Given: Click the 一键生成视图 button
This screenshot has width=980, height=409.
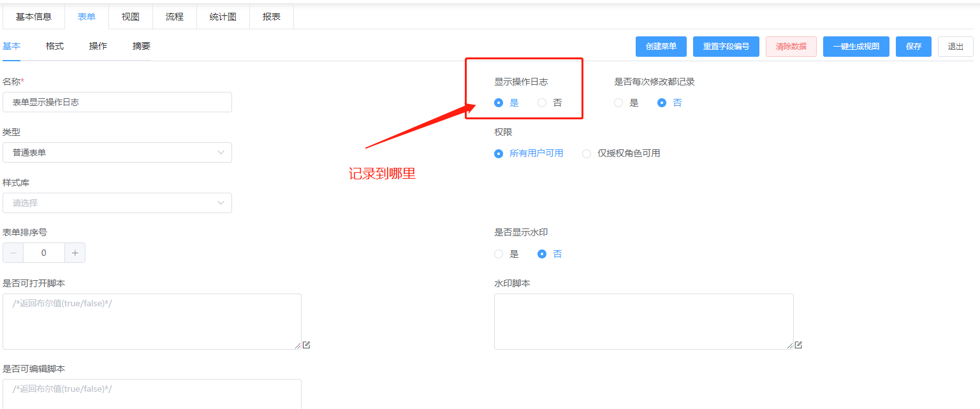Looking at the screenshot, I should point(856,47).
